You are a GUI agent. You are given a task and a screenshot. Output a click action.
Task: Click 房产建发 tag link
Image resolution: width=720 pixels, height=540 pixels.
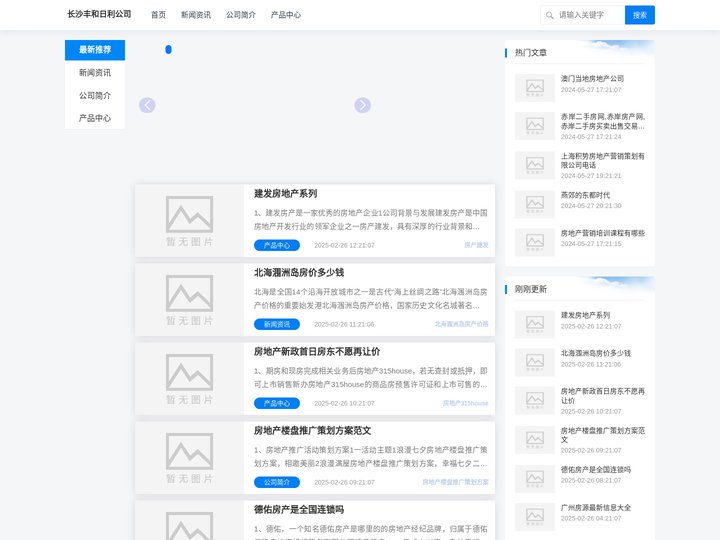coord(476,245)
